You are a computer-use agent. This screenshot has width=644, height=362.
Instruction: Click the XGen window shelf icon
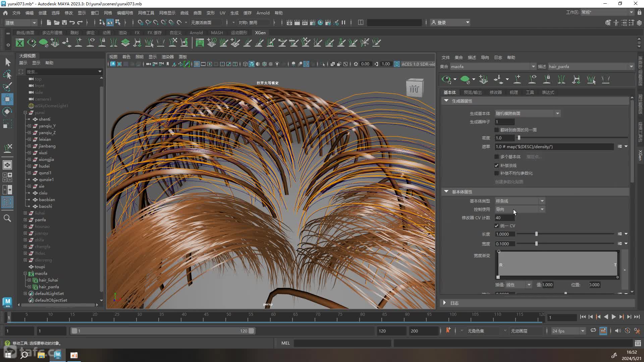20,43
